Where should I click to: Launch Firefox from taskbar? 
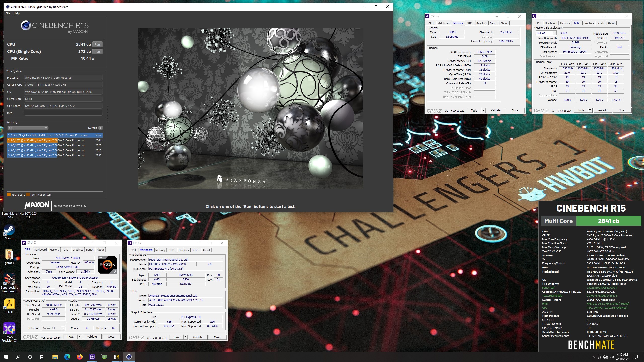(79, 357)
